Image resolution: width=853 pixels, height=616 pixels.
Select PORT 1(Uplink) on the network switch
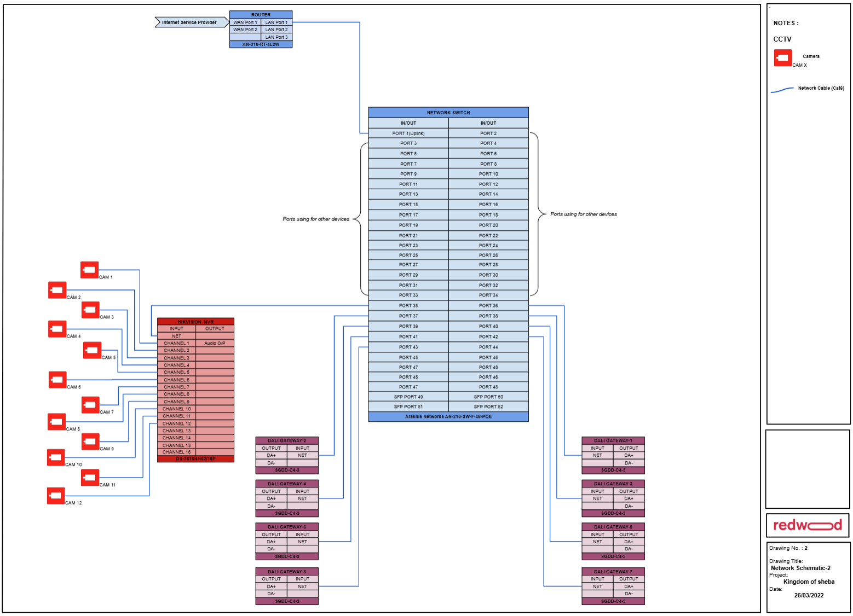[x=408, y=132]
